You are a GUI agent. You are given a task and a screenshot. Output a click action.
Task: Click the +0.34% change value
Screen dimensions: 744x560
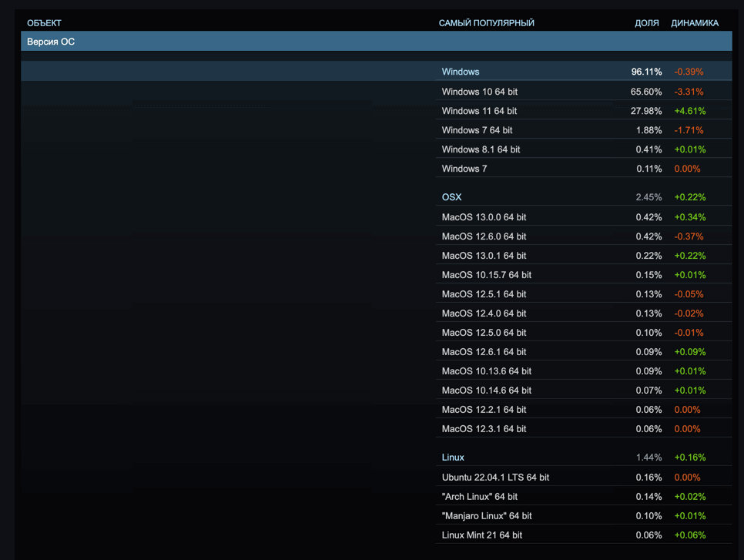coord(690,217)
